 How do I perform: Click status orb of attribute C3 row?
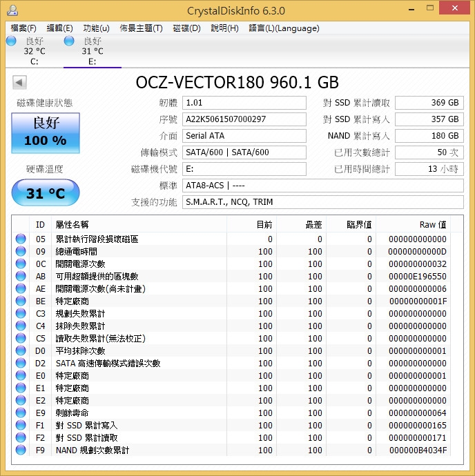tap(21, 313)
